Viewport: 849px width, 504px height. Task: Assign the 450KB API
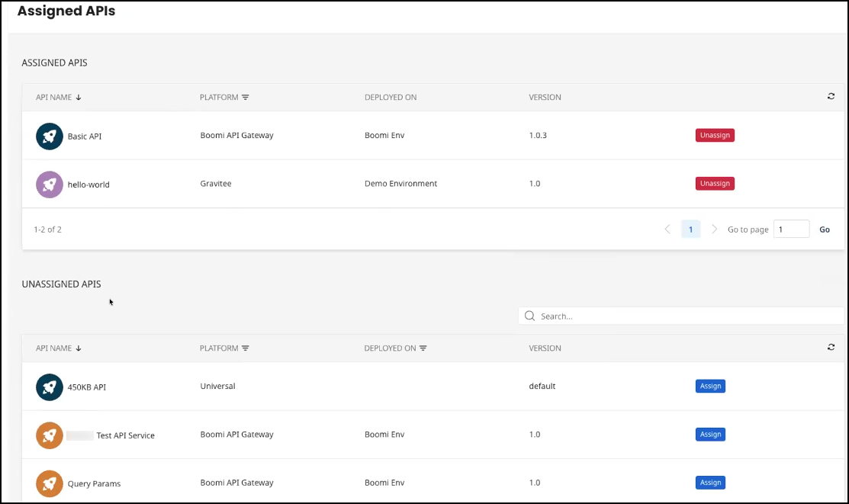click(710, 386)
